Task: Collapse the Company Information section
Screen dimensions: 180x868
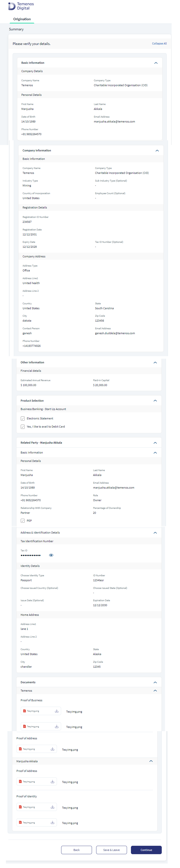Action: (157, 151)
